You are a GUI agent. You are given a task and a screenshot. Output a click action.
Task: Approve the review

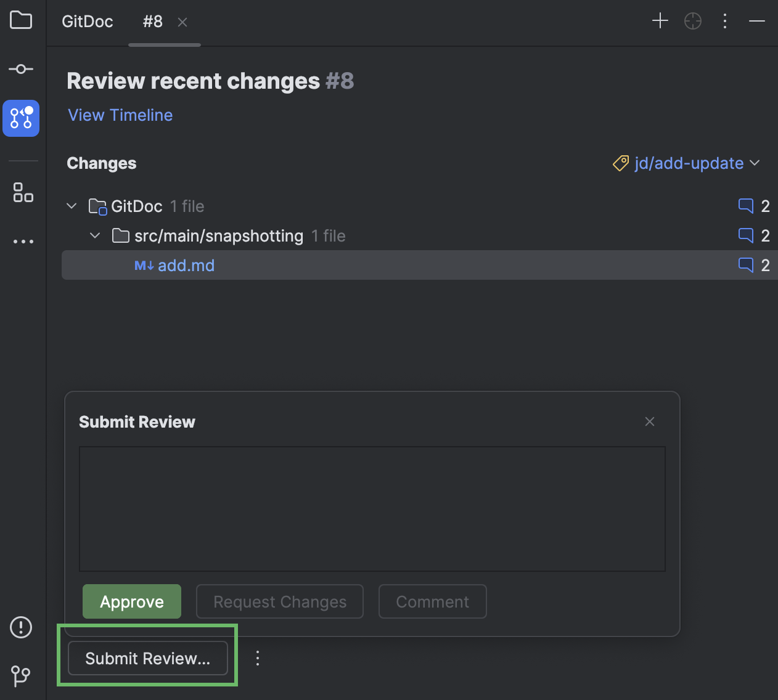131,601
